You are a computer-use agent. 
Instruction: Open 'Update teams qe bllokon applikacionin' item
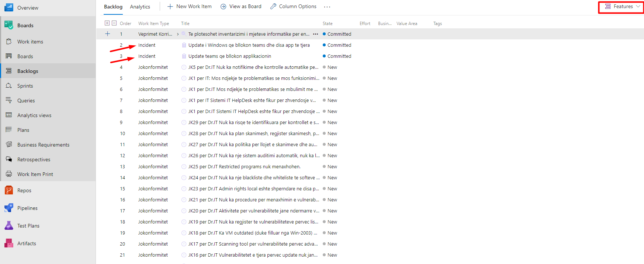[x=230, y=56]
